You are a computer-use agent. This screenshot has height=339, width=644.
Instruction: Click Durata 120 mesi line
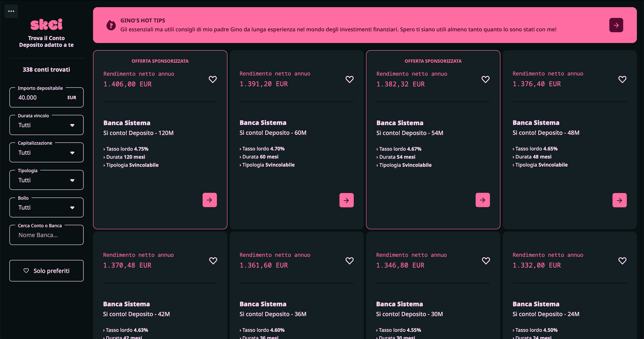pyautogui.click(x=124, y=157)
